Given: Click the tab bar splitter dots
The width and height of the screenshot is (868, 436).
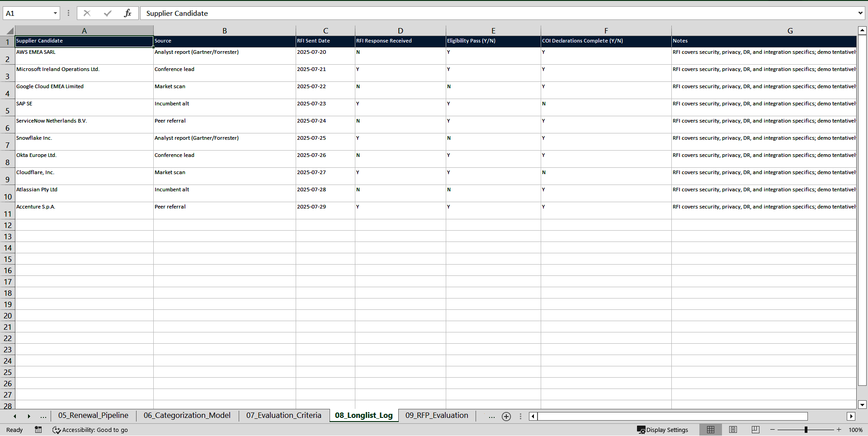Looking at the screenshot, I should (x=520, y=417).
